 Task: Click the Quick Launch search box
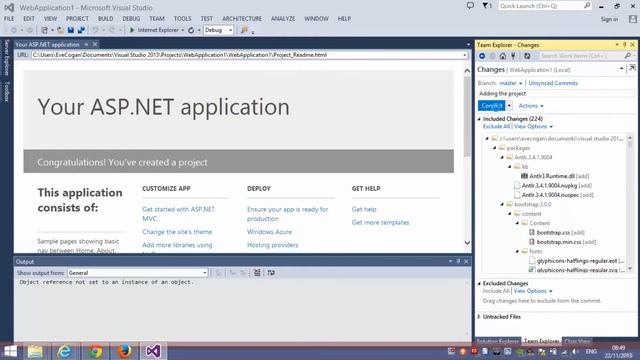pos(544,6)
